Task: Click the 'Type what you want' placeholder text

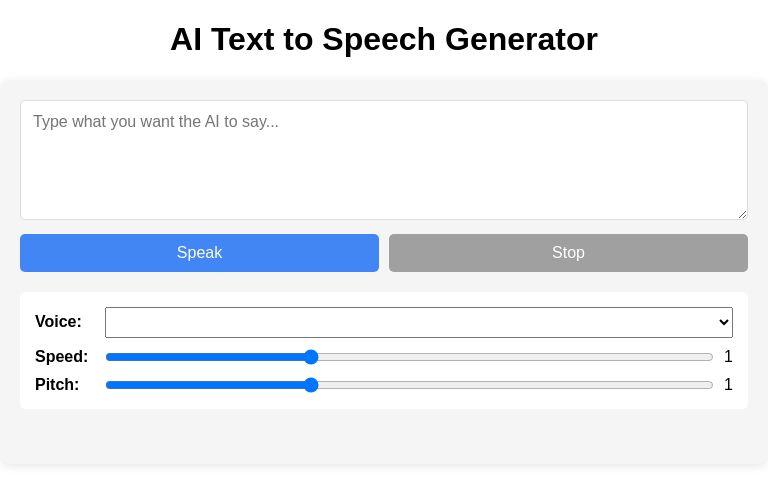Action: point(156,122)
